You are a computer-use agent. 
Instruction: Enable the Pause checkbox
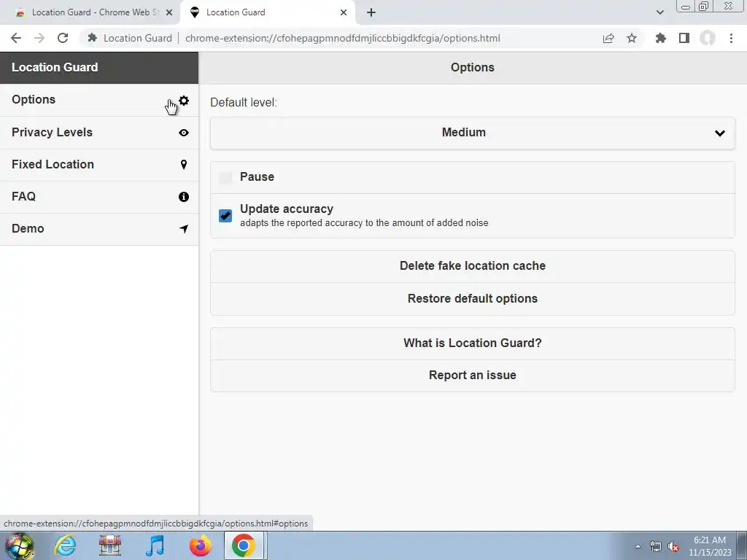(x=225, y=178)
